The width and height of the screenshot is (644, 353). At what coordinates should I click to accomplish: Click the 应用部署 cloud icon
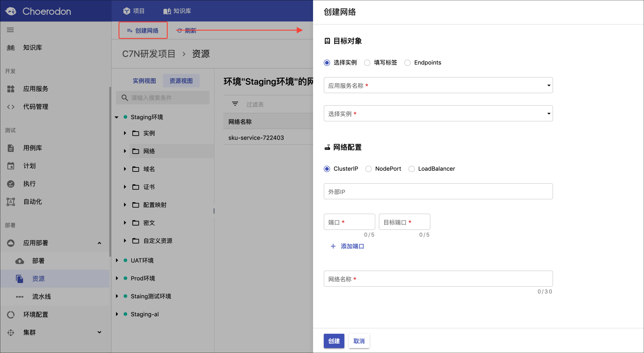pyautogui.click(x=11, y=243)
